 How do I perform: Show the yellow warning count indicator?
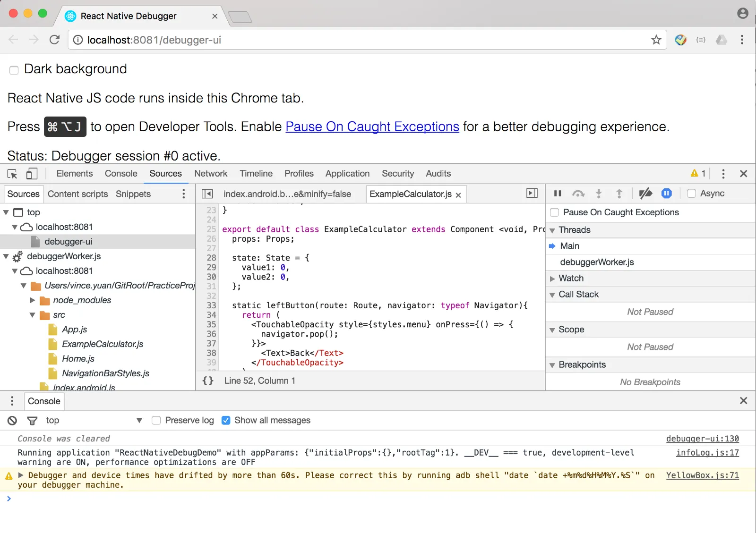[x=698, y=173]
